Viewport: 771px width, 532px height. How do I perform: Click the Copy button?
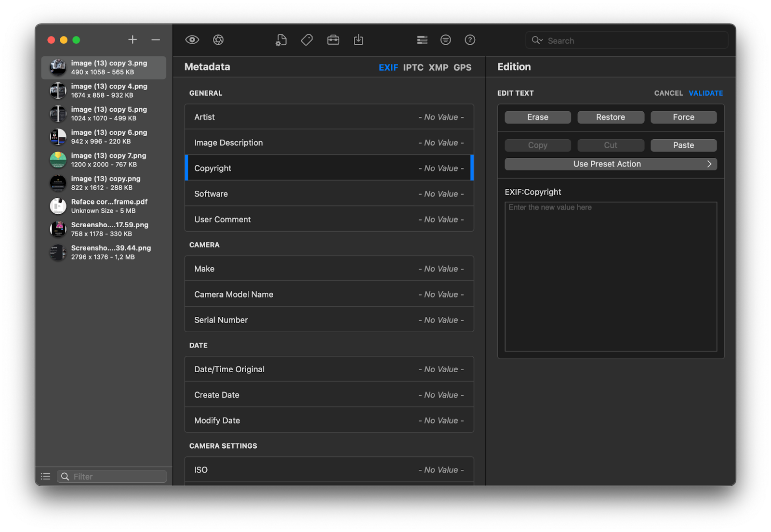538,145
